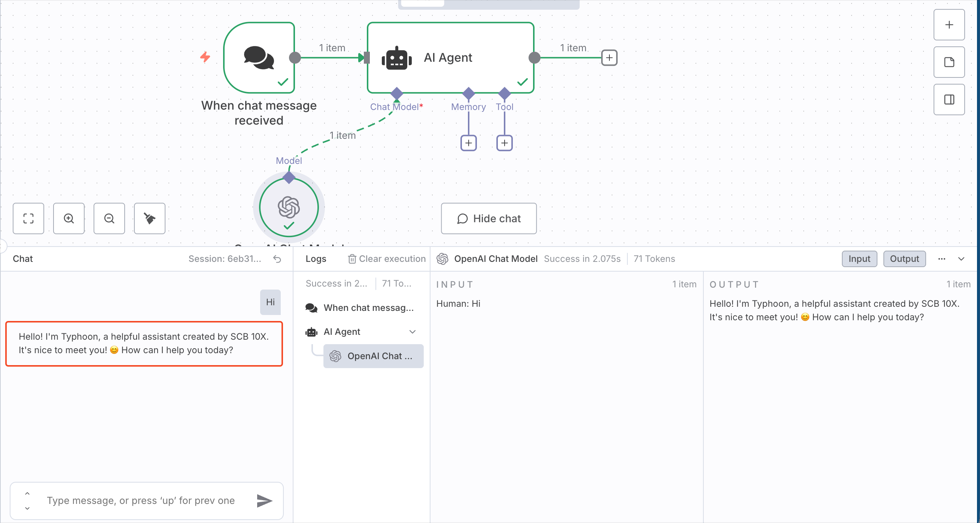Screen dimensions: 980x523
Task: Hide the chat panel
Action: pyautogui.click(x=489, y=218)
